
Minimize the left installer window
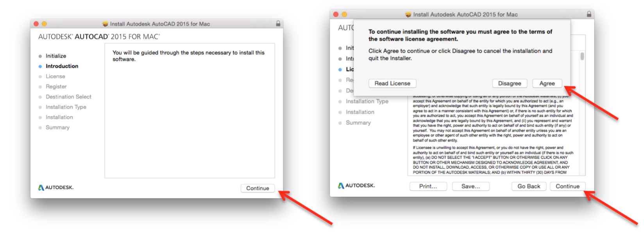[44, 24]
